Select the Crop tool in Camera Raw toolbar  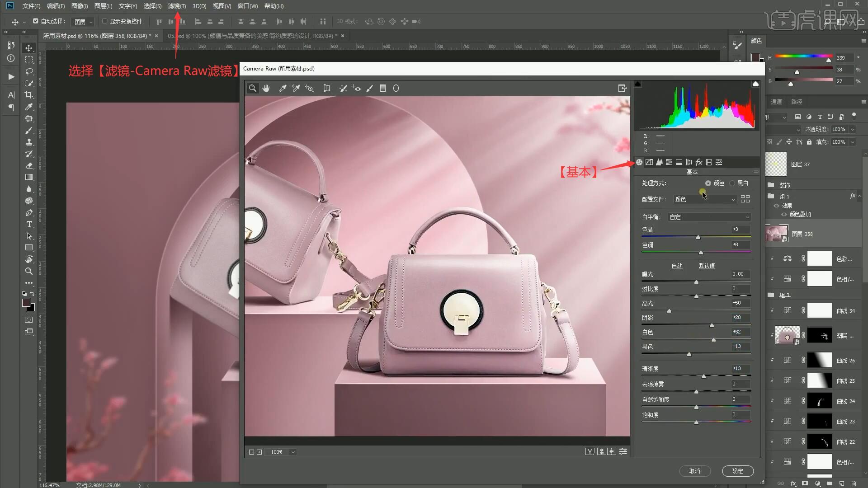[x=327, y=89]
